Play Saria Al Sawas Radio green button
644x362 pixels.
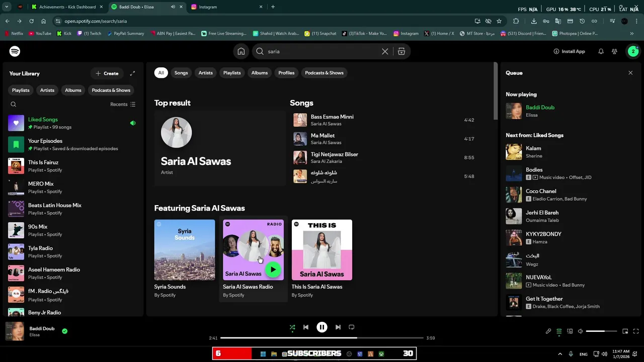point(273,269)
